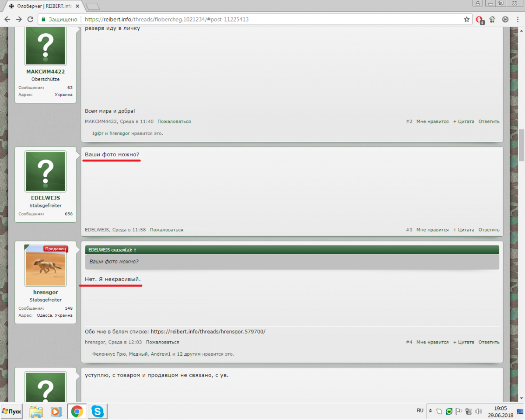Open the media player taskbar icon
Image resolution: width=525 pixels, height=420 pixels.
[56, 411]
